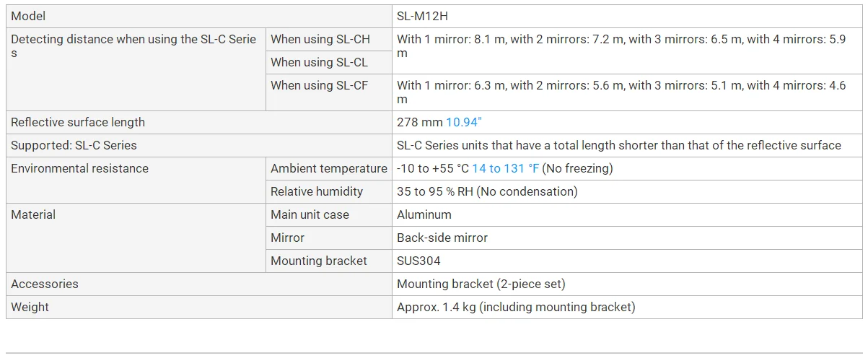
Task: Click the SL-M12H model value cell
Action: 422,16
